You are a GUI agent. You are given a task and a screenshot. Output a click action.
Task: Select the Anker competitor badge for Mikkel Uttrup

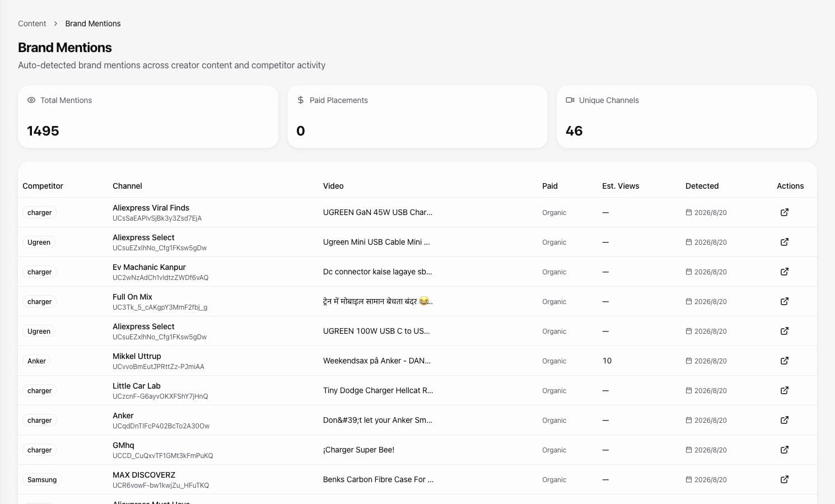point(36,361)
